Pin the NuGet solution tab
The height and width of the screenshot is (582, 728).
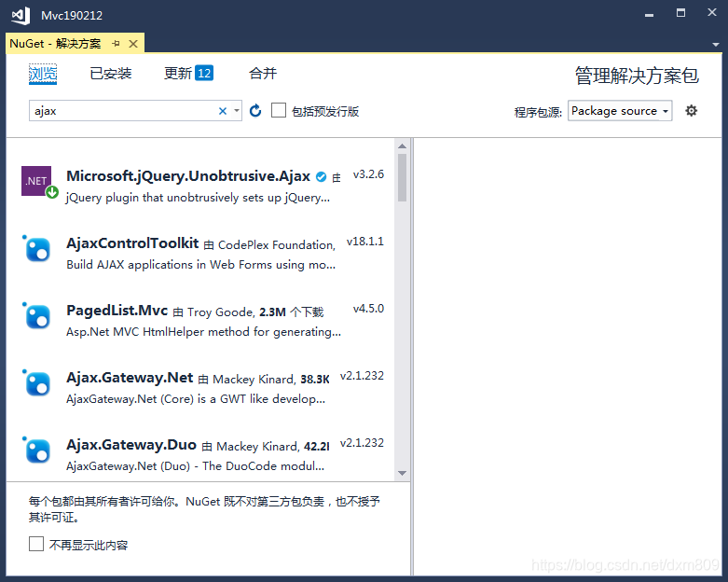point(117,44)
